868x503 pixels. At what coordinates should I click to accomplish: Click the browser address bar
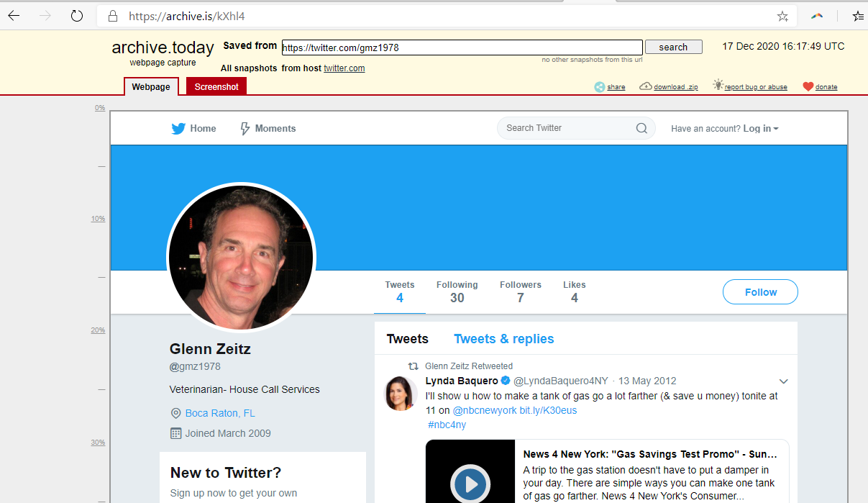click(x=447, y=16)
